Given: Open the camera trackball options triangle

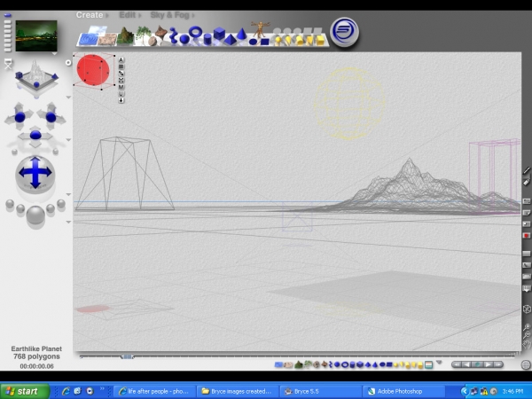Looking at the screenshot, I should (x=68, y=194).
